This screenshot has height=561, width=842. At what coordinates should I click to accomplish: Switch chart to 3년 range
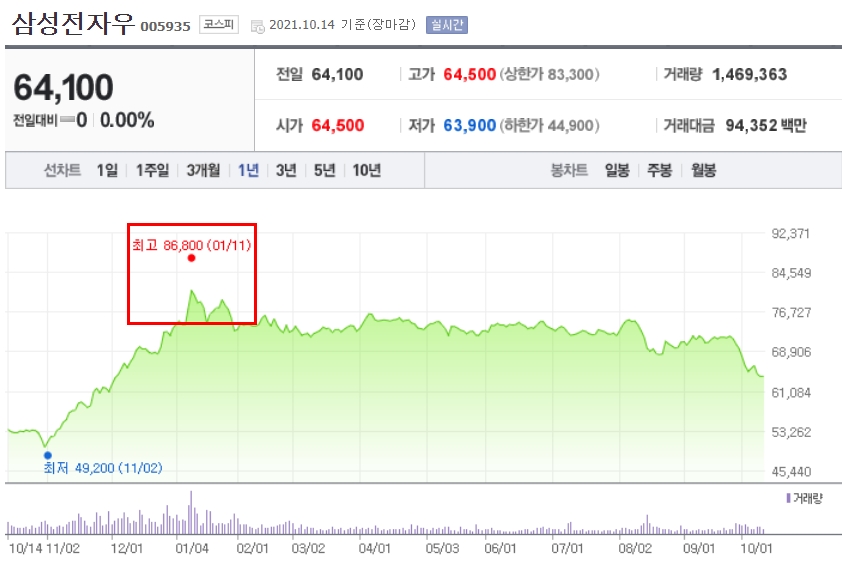(x=286, y=171)
